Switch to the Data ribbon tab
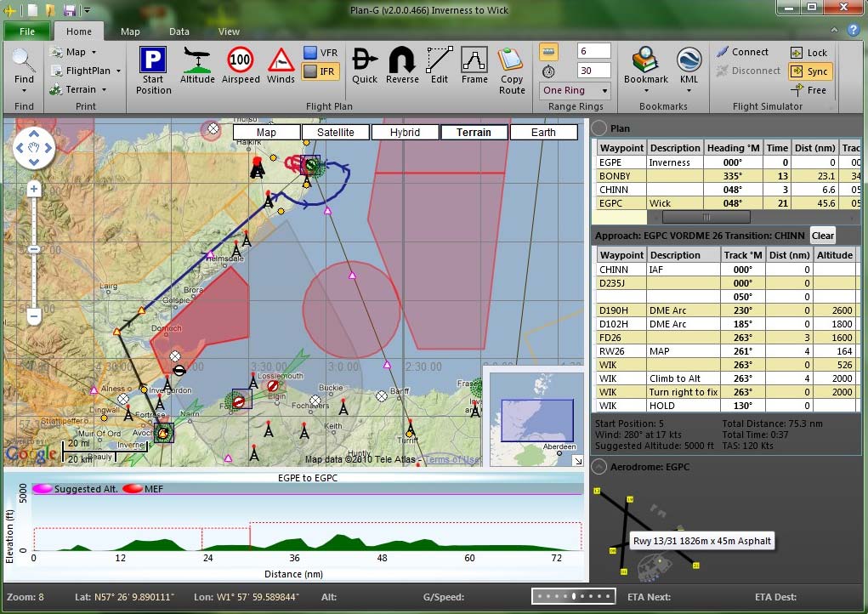This screenshot has width=868, height=614. coord(179,31)
